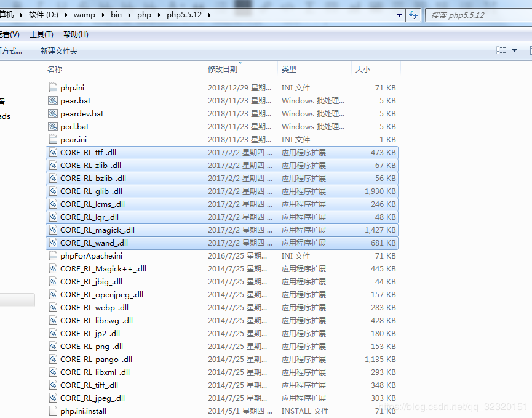Navigate to the bin folder in the breadcrumb
The image size is (532, 418).
coord(116,15)
